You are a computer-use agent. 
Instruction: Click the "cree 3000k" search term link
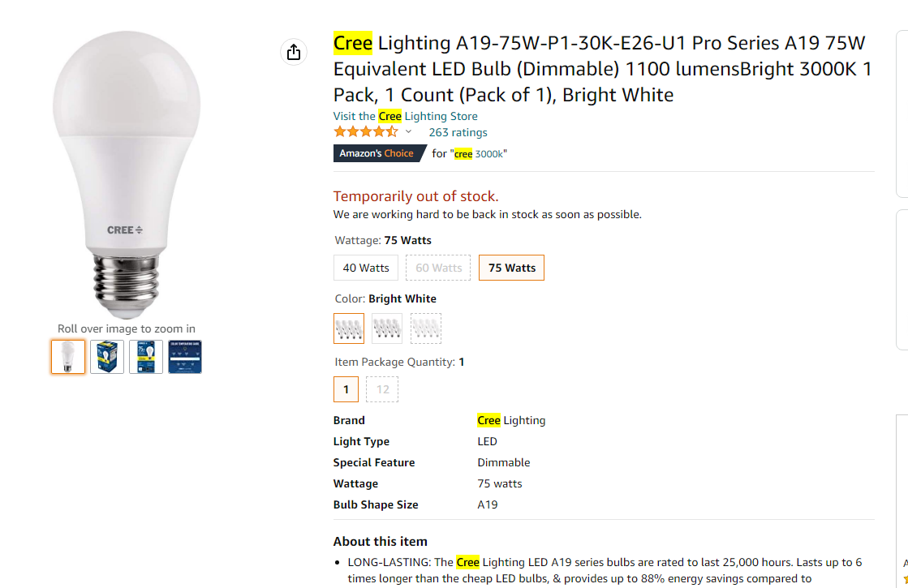[x=480, y=154]
